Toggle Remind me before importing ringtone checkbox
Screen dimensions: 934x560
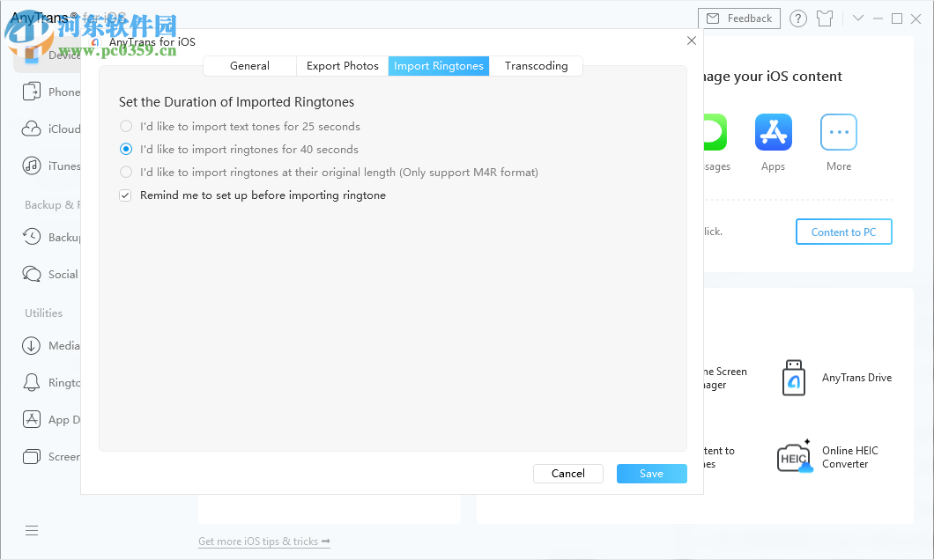point(126,195)
